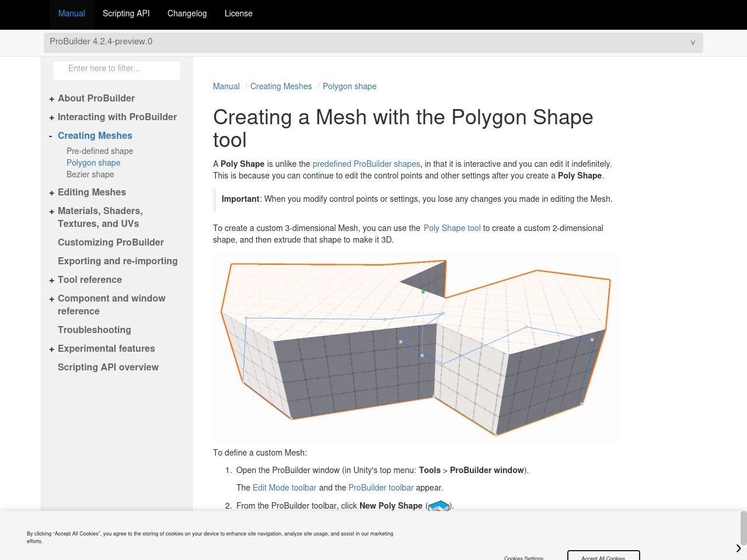This screenshot has height=560, width=747.
Task: Expand Component and window reference section
Action: [51, 299]
